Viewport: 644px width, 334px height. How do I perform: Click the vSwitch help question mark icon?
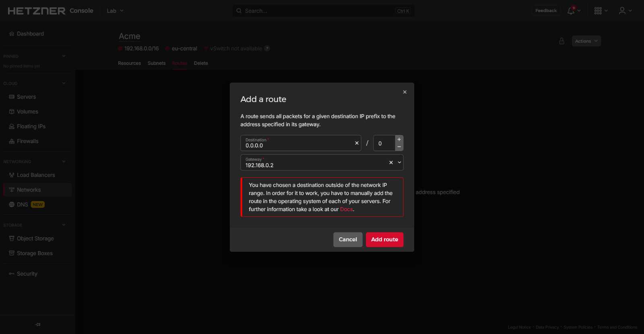(x=267, y=48)
